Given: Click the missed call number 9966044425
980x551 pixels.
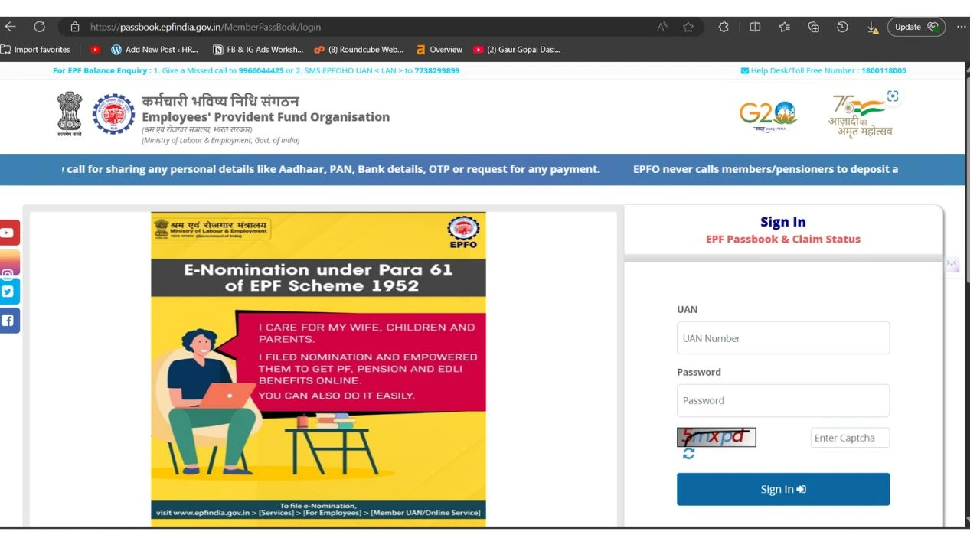Looking at the screenshot, I should 261,70.
